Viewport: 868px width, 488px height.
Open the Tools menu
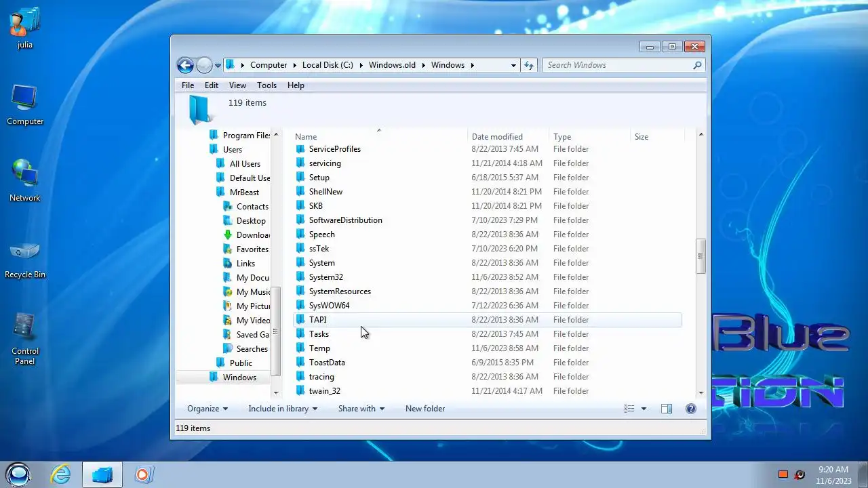pos(267,85)
